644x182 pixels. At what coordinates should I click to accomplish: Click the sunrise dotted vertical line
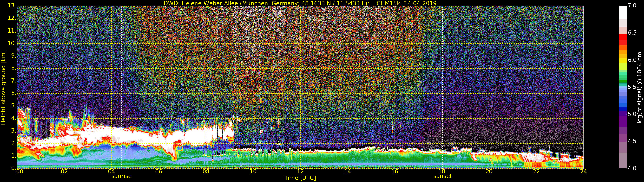pos(122,87)
